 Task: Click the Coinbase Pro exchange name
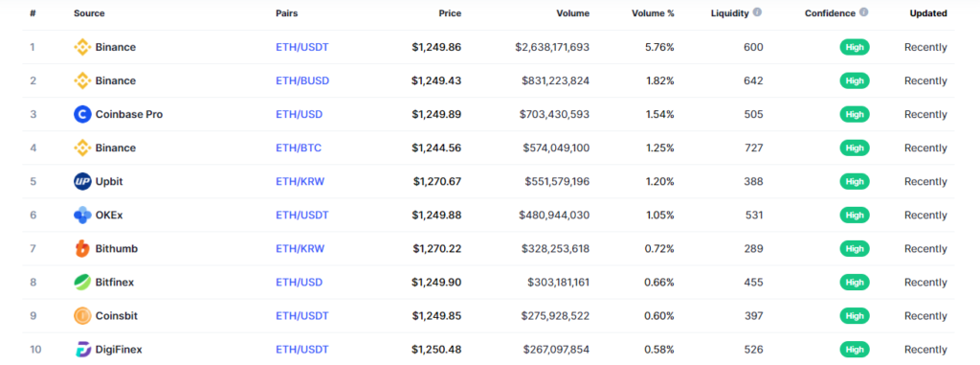click(129, 115)
